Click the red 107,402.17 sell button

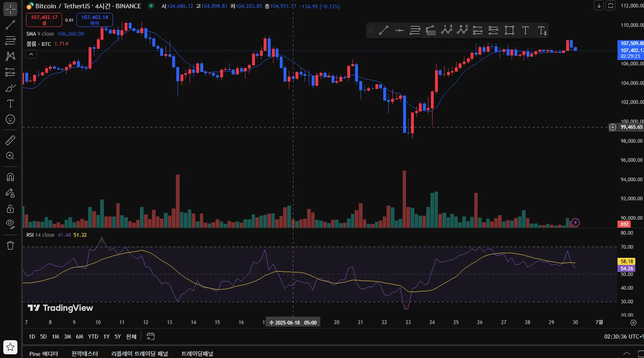pos(44,20)
